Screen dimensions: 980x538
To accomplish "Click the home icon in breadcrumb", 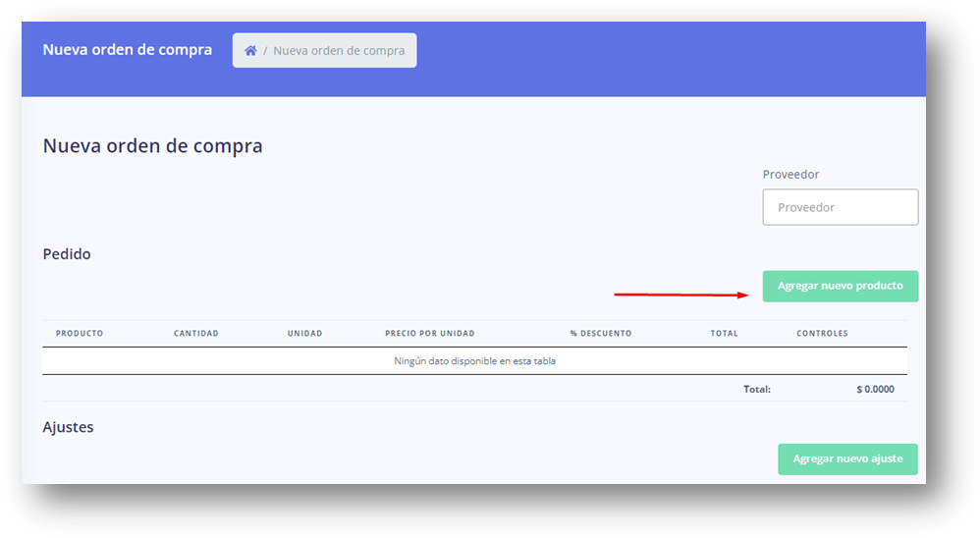I will [x=250, y=51].
